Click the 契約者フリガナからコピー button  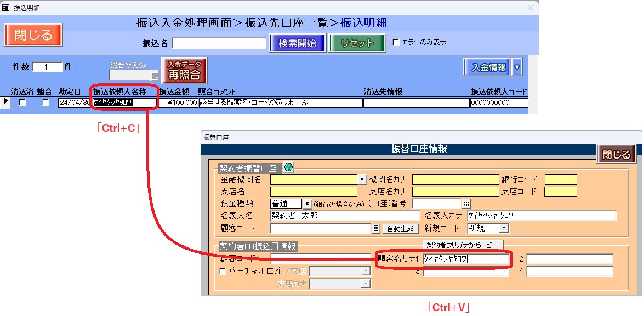pos(463,245)
